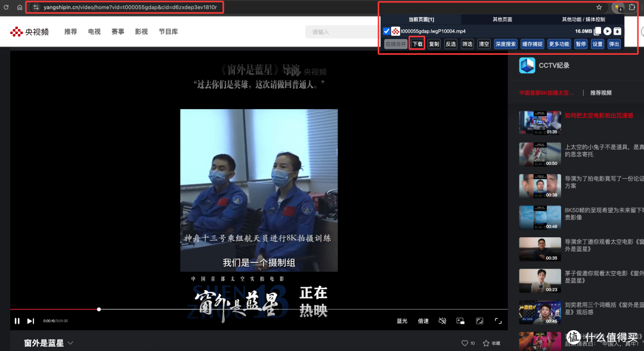Click 清空 button
The height and width of the screenshot is (351, 644).
tap(484, 44)
